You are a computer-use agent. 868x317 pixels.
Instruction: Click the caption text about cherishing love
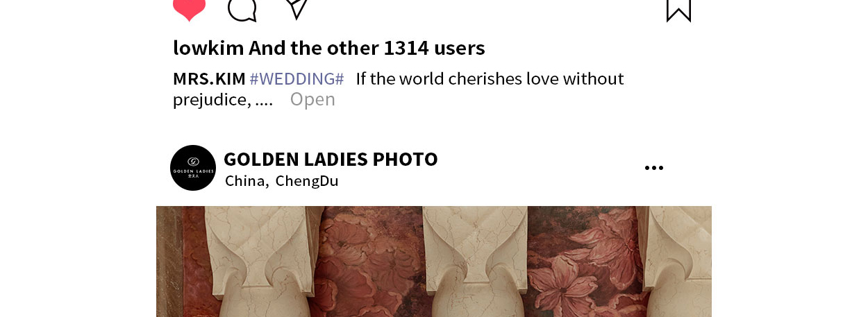pyautogui.click(x=490, y=78)
